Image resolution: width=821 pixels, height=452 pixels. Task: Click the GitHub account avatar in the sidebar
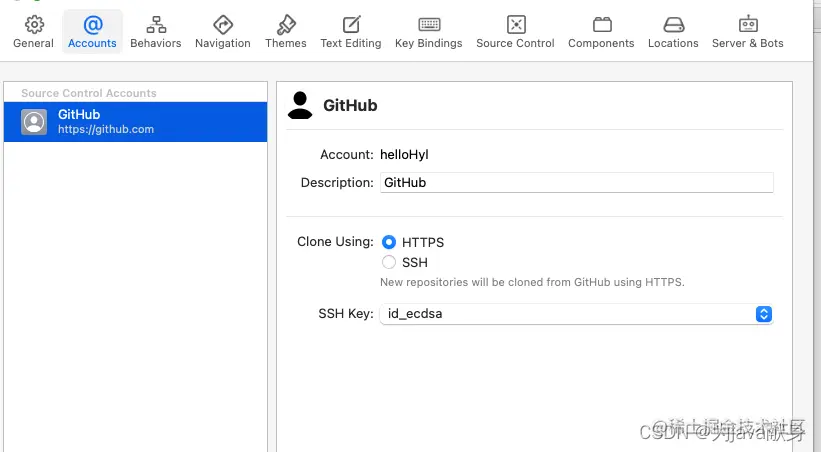click(34, 122)
